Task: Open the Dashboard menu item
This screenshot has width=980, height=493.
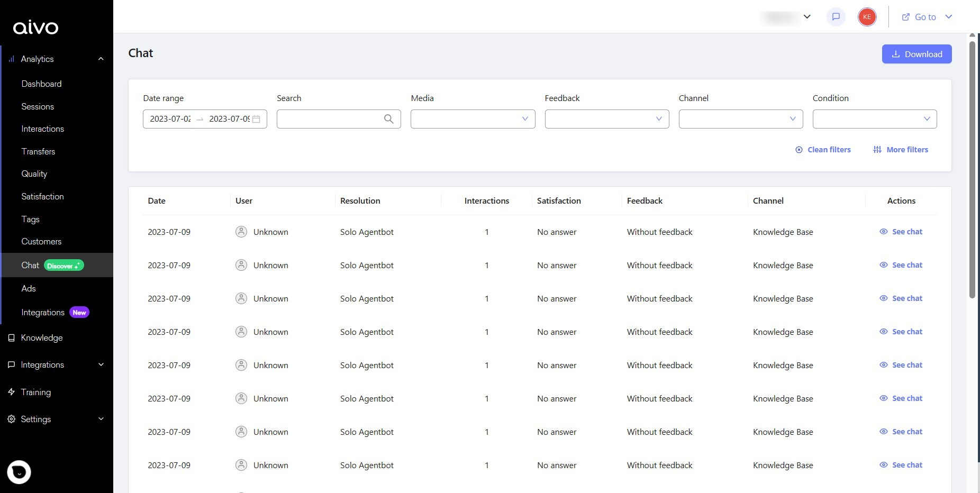Action: 41,84
